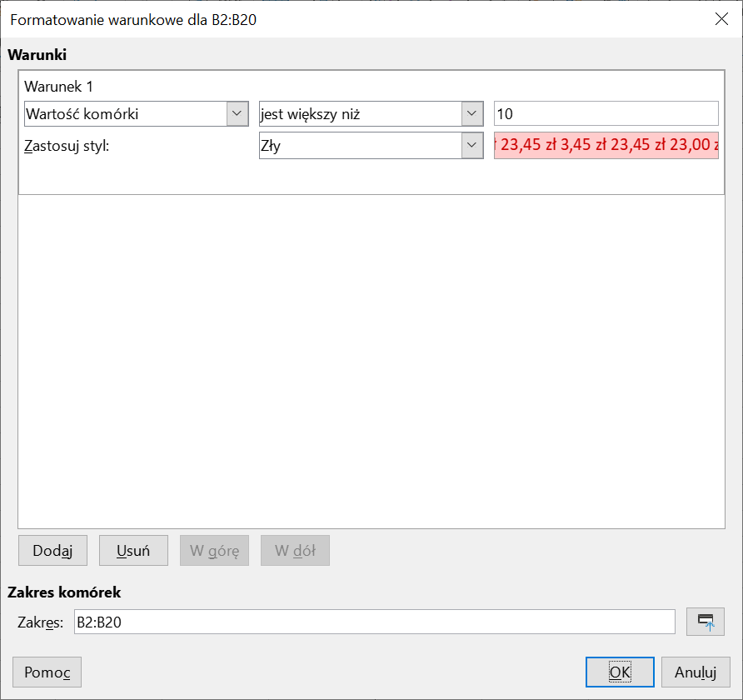Click the condition value field containing 10
Image resolution: width=743 pixels, height=700 pixels.
606,114
